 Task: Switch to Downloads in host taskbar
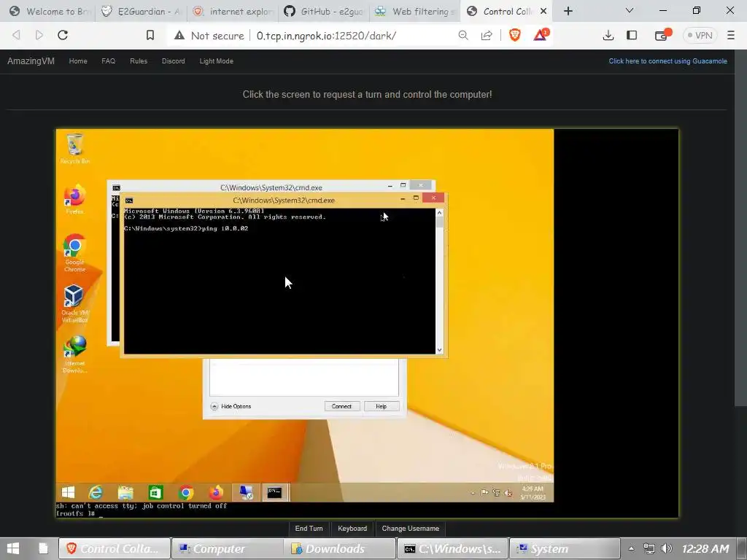click(x=340, y=548)
